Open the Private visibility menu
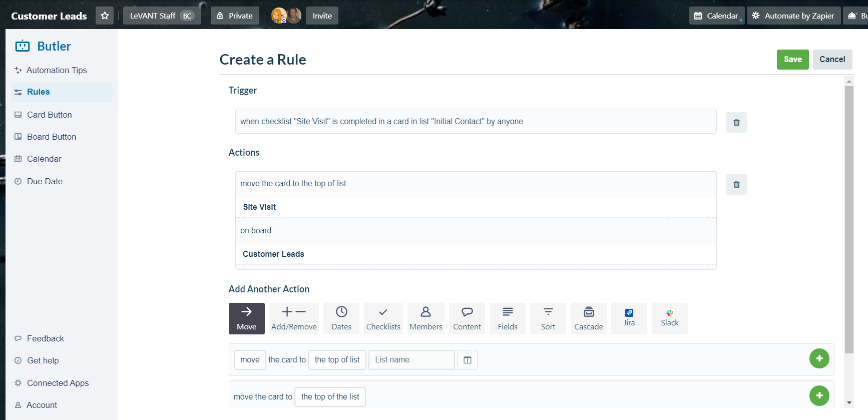The height and width of the screenshot is (420, 868). pos(235,16)
